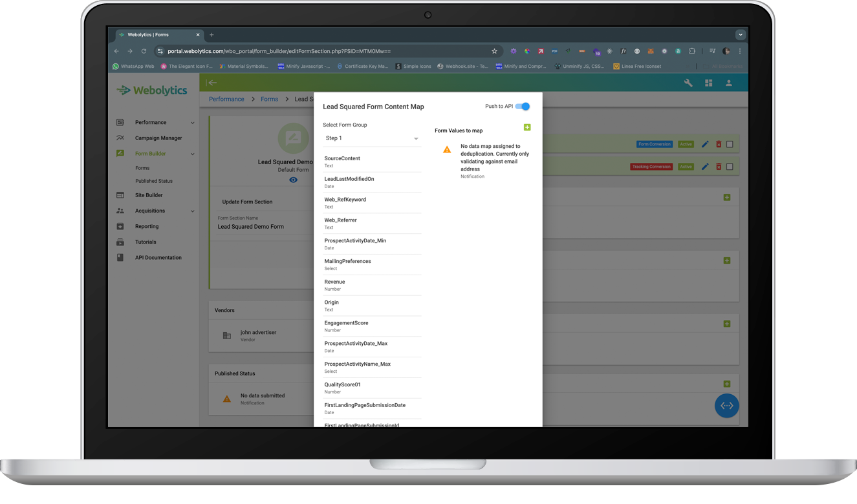Open the grid apps icon in header

pos(709,83)
